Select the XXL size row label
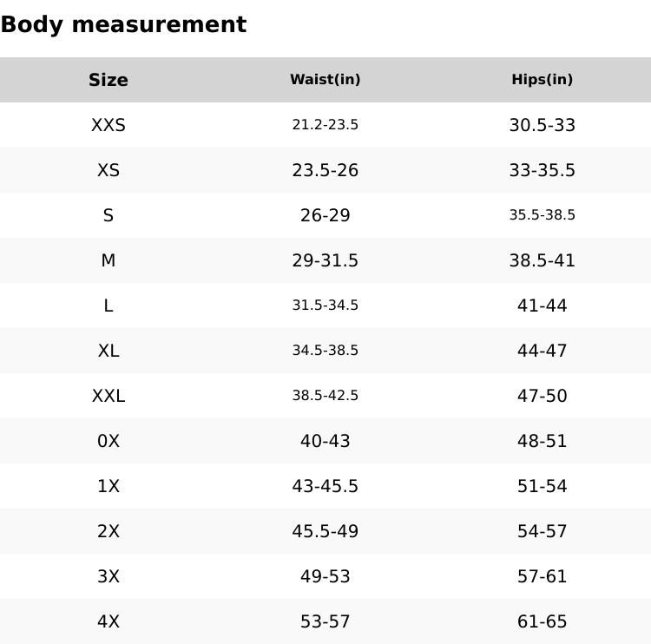Screen dimensions: 651x644 click(108, 396)
